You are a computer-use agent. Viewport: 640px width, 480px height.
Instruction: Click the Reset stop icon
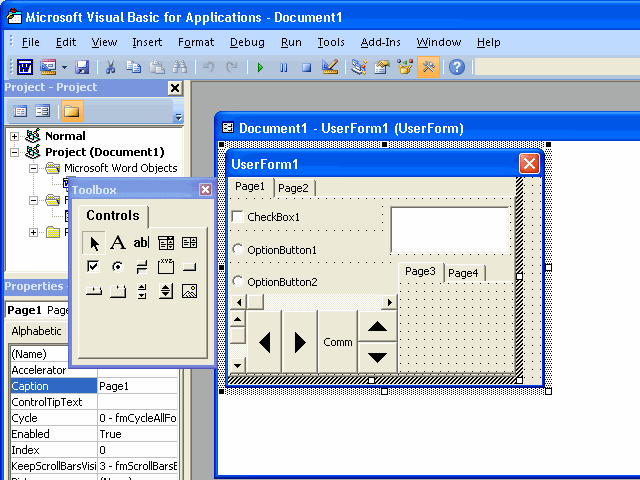(x=307, y=67)
